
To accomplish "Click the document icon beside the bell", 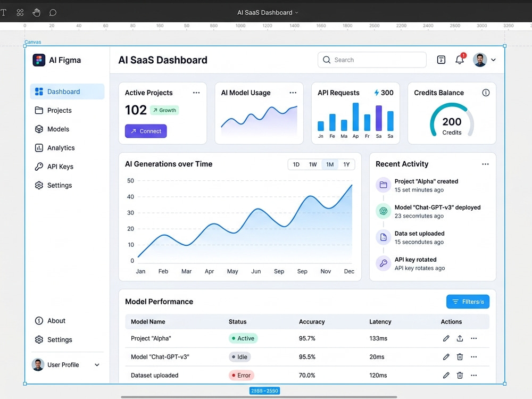I will coord(441,60).
